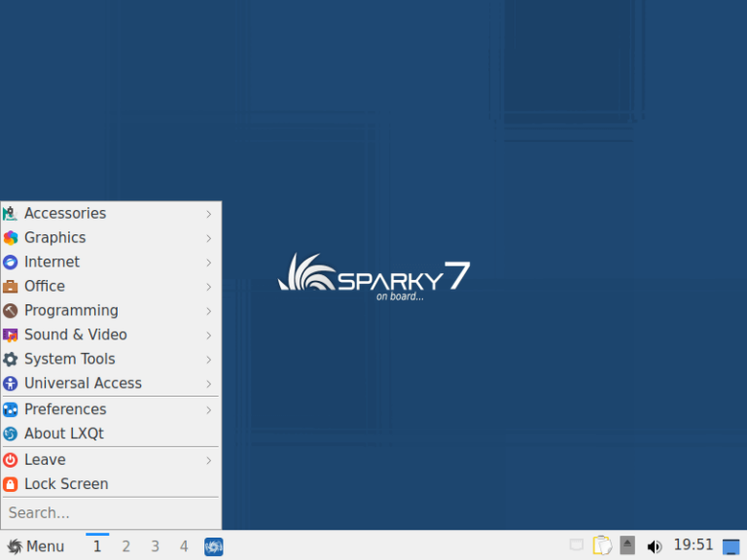Click the Universal Access person icon

(x=11, y=383)
